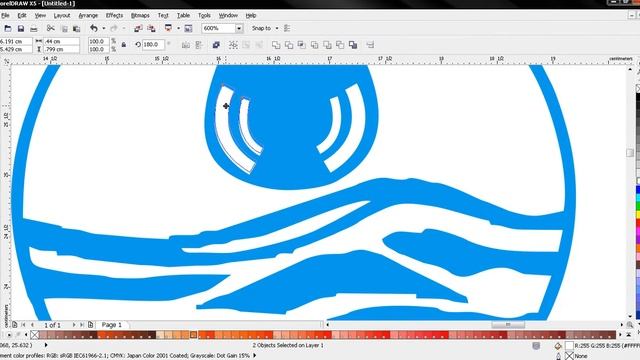Open the File menu
This screenshot has width=640, height=360.
pyautogui.click(x=5, y=16)
